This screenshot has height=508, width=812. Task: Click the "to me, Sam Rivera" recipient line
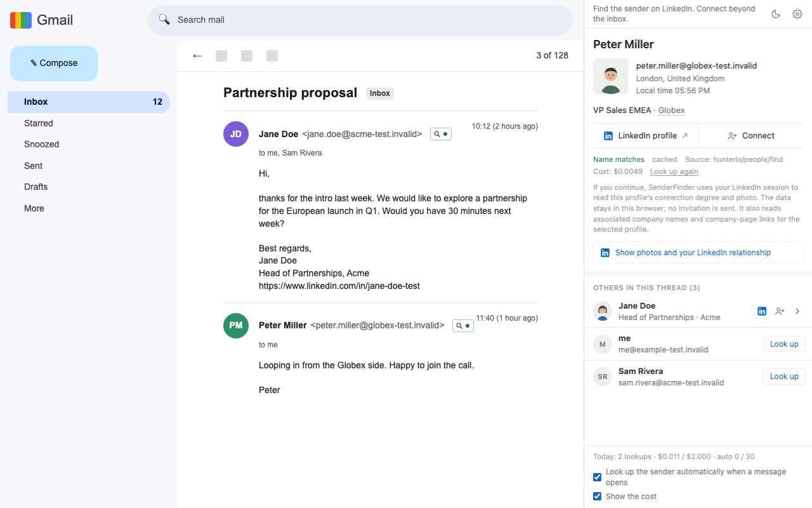click(x=290, y=153)
